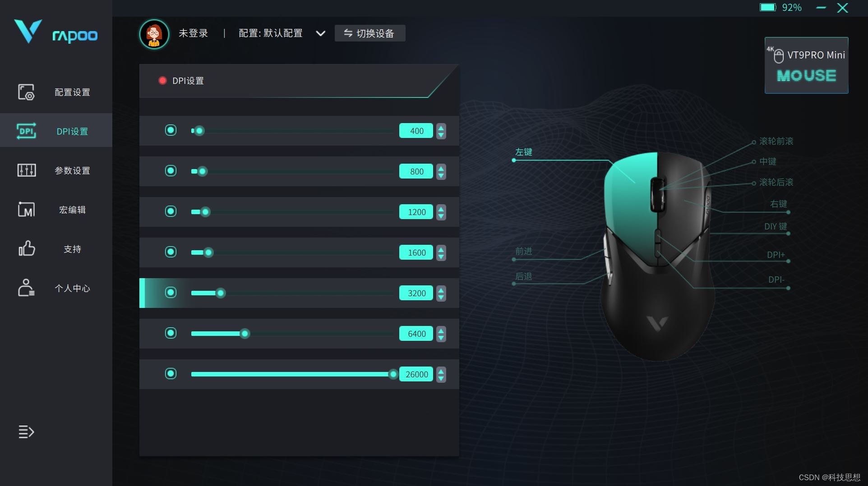Decrease the 6400 DPI stepper value

tap(441, 338)
